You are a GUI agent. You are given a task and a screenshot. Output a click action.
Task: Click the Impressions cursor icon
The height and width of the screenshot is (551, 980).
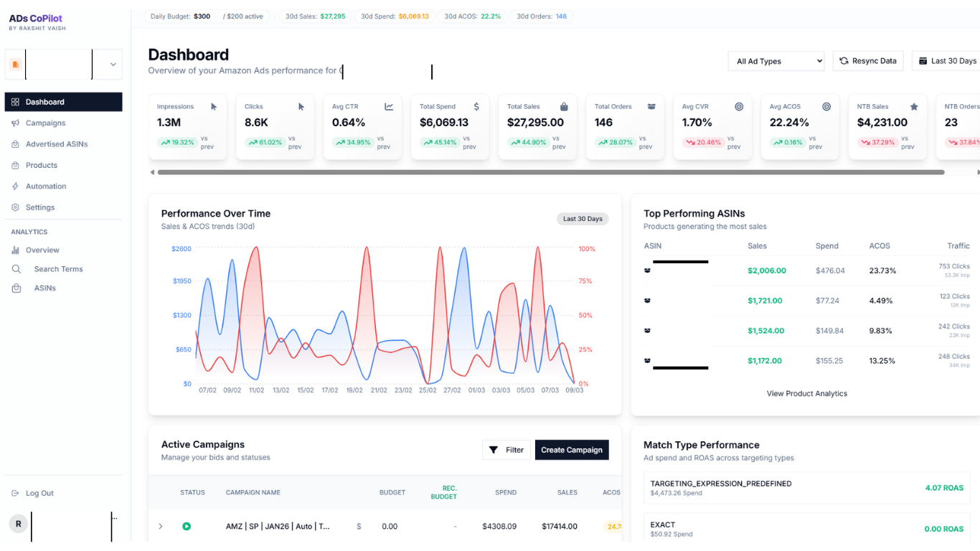tap(214, 106)
